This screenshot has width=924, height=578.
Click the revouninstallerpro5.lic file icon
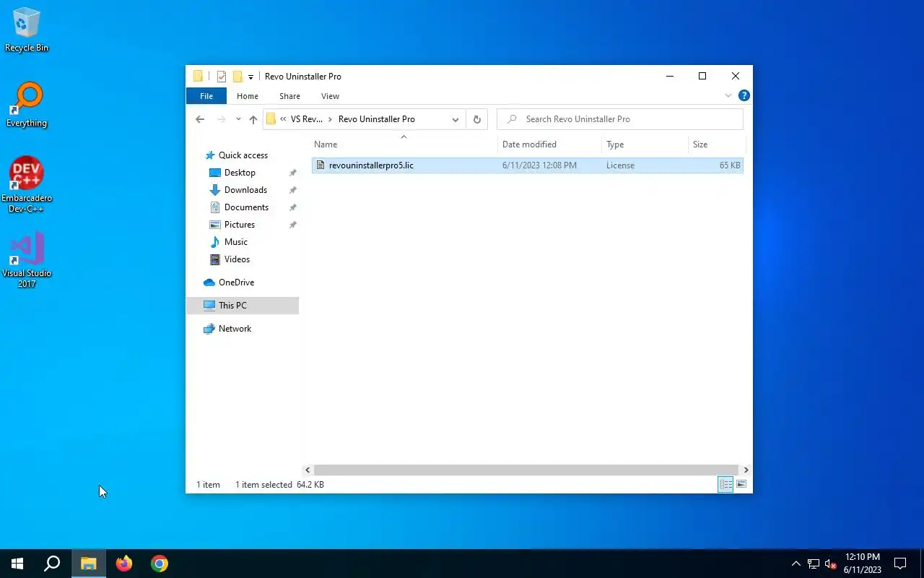[x=321, y=165]
